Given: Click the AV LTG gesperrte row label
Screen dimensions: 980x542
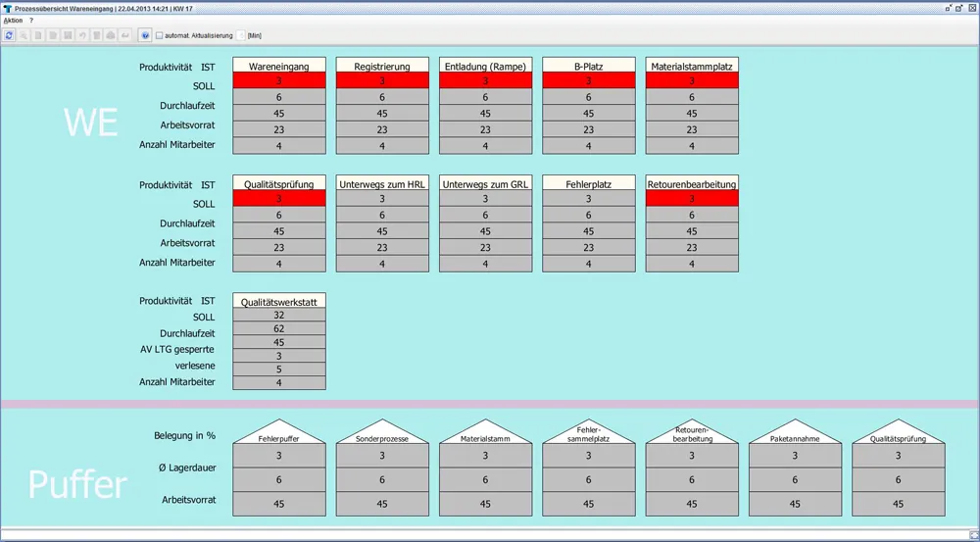Looking at the screenshot, I should [x=176, y=350].
